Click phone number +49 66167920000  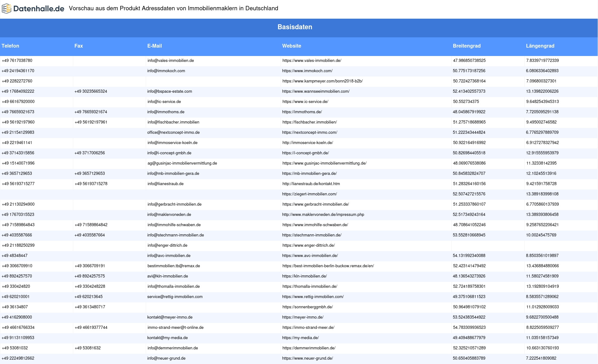[18, 102]
